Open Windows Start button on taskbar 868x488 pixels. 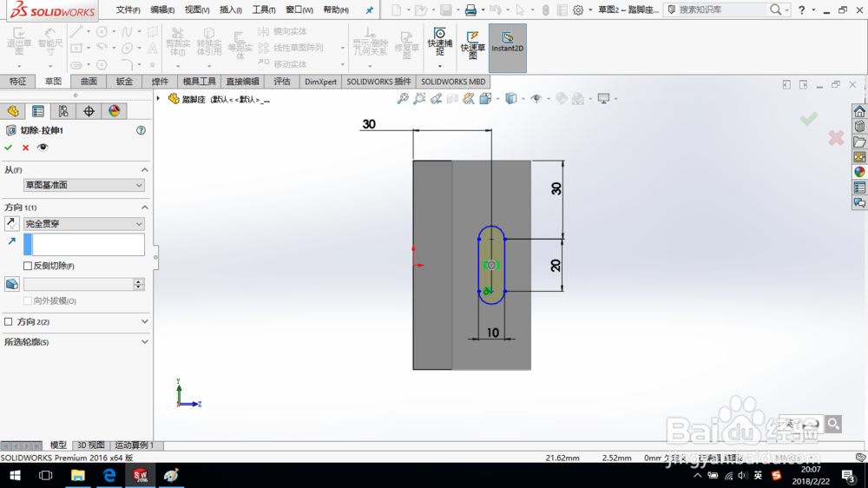15,475
